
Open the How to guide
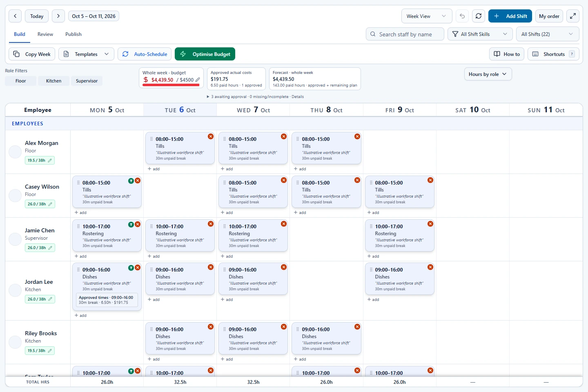(507, 54)
